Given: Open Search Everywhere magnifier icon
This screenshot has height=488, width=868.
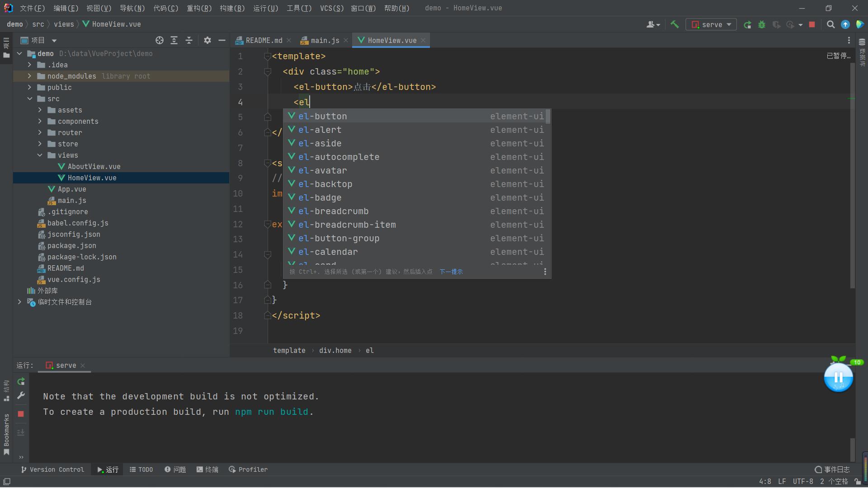Looking at the screenshot, I should tap(830, 24).
